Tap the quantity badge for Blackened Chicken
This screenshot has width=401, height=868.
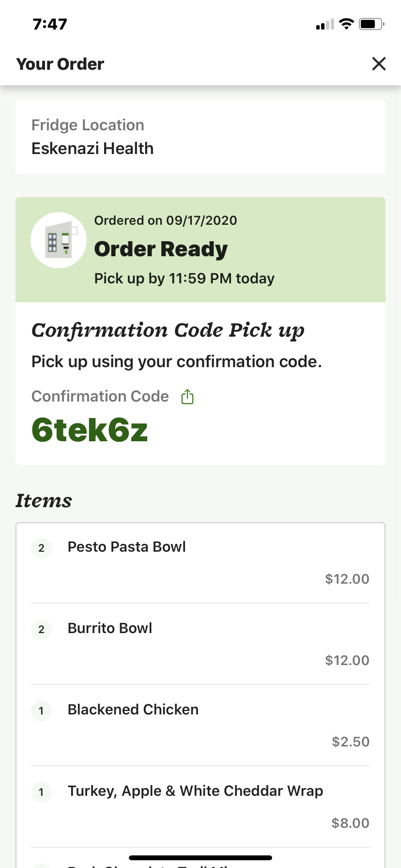[x=41, y=711]
